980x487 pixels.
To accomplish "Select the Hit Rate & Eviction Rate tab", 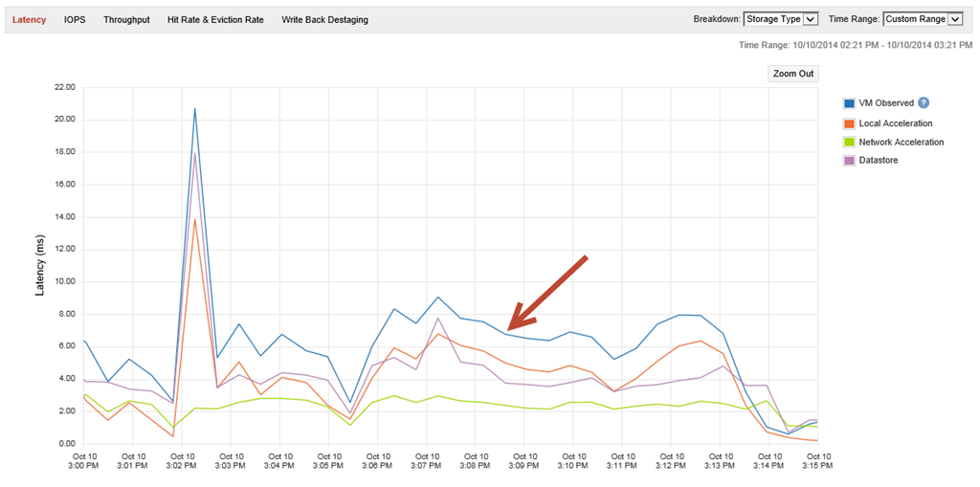I will click(x=215, y=20).
